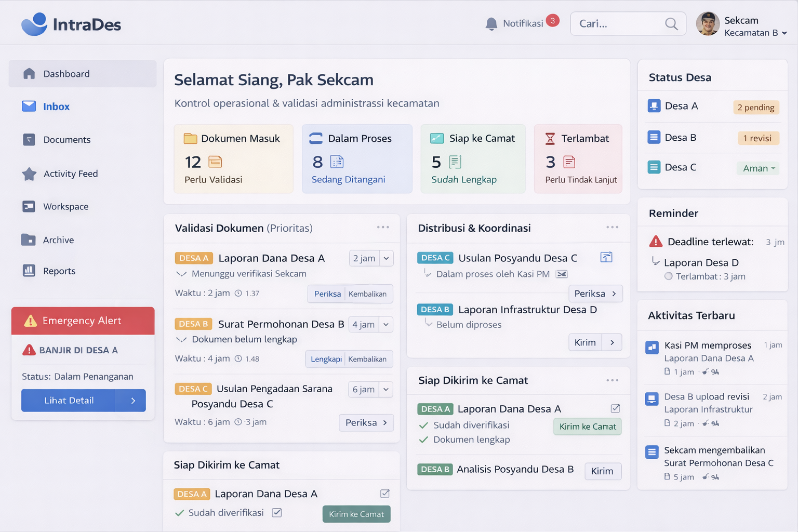Go to Documents in the sidebar
Viewport: 798px width, 532px height.
tap(66, 140)
